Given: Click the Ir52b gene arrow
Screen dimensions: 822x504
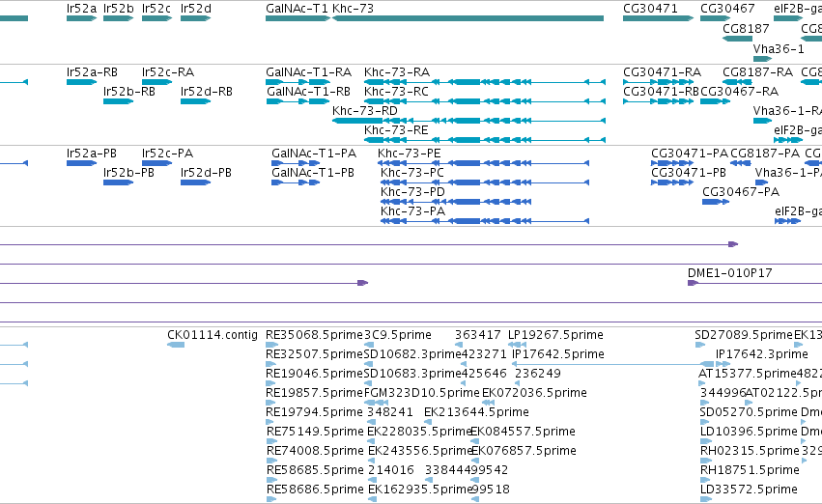Looking at the screenshot, I should coord(119,18).
